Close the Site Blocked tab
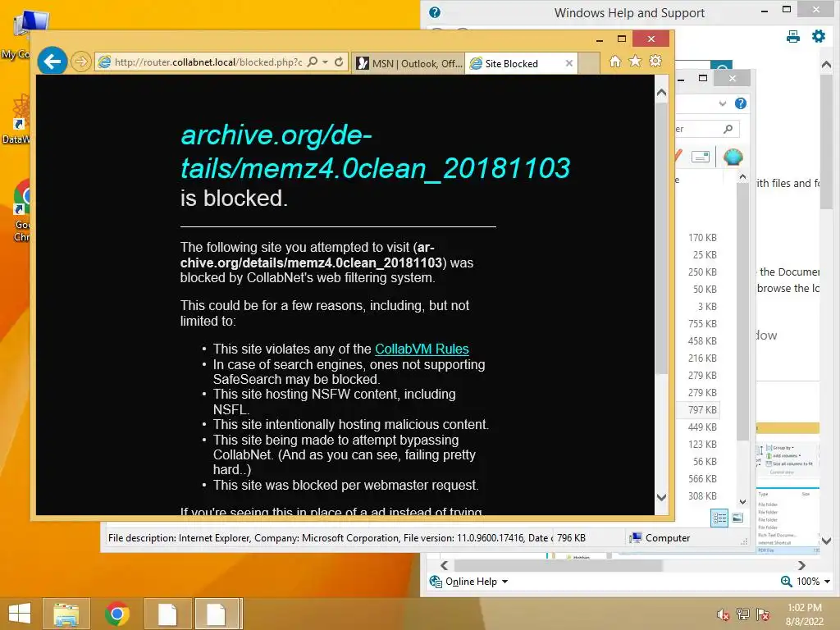 point(569,63)
